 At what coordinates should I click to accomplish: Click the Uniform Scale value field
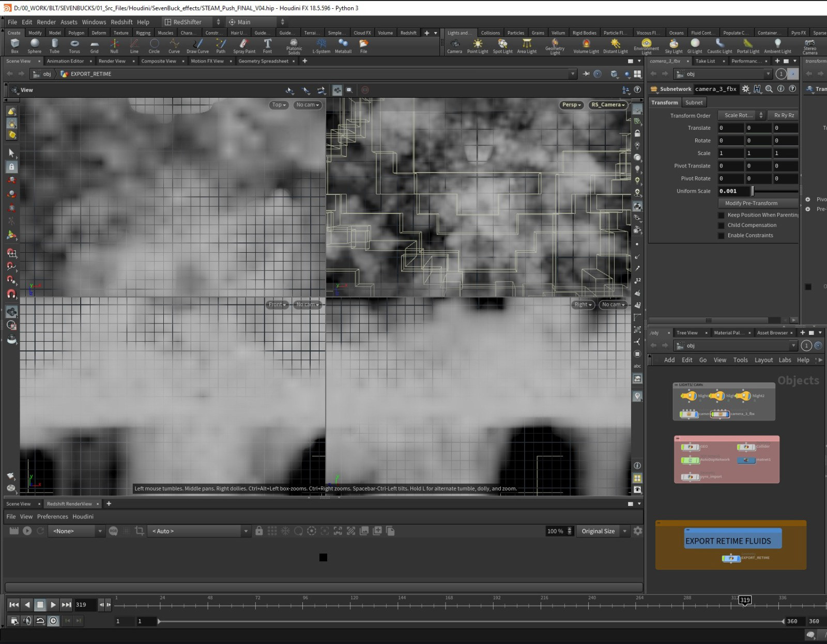point(733,191)
